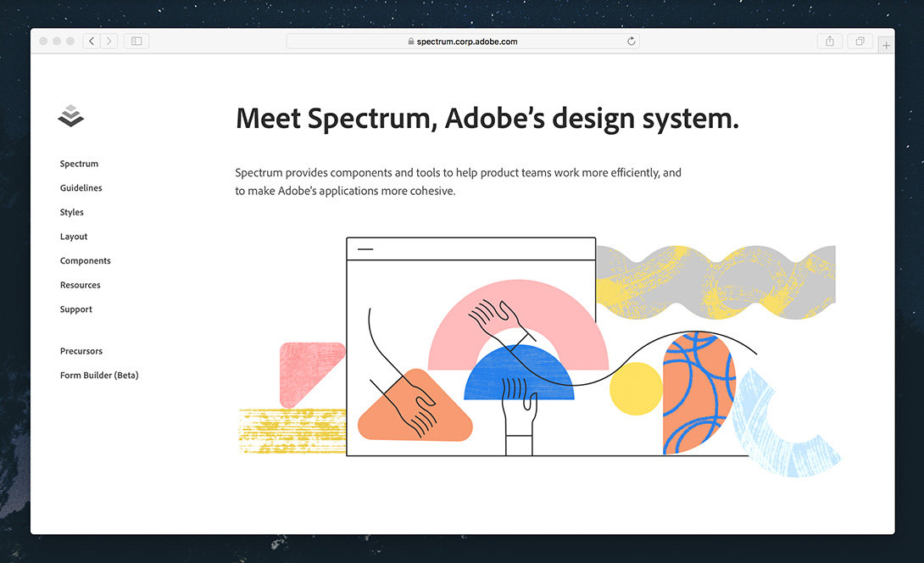The image size is (924, 563).
Task: Go to Components section
Action: coord(86,260)
